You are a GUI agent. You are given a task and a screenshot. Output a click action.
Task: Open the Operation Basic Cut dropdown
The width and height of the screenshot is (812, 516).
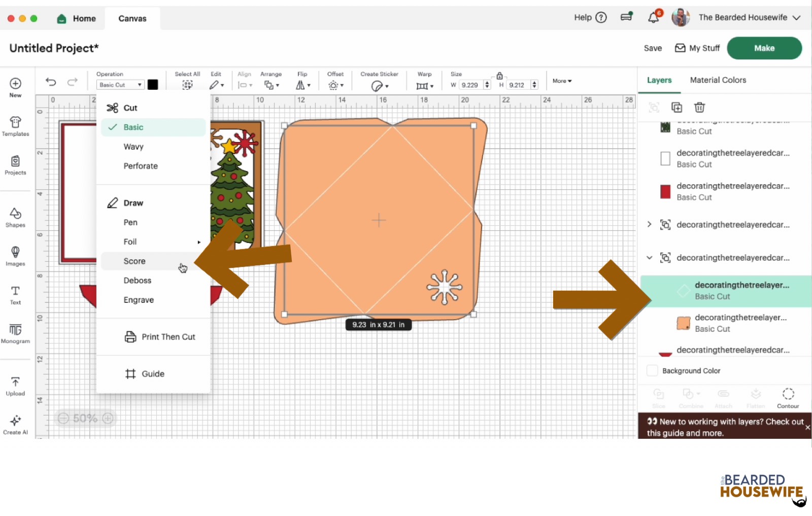(120, 85)
